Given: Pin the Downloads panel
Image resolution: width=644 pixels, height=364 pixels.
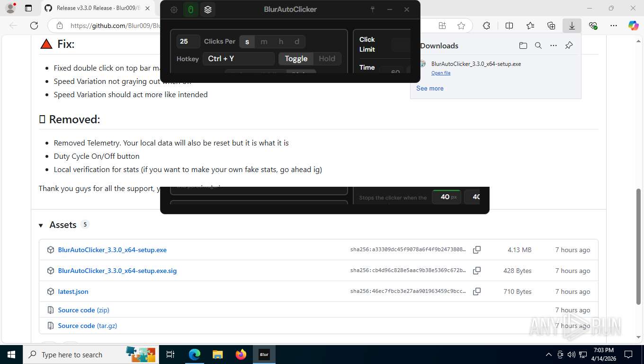Looking at the screenshot, I should (x=569, y=45).
